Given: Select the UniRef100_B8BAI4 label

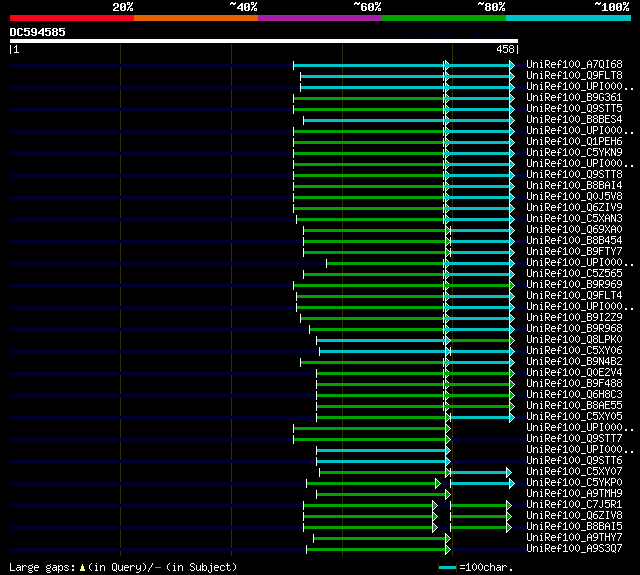Looking at the screenshot, I should [x=574, y=186].
